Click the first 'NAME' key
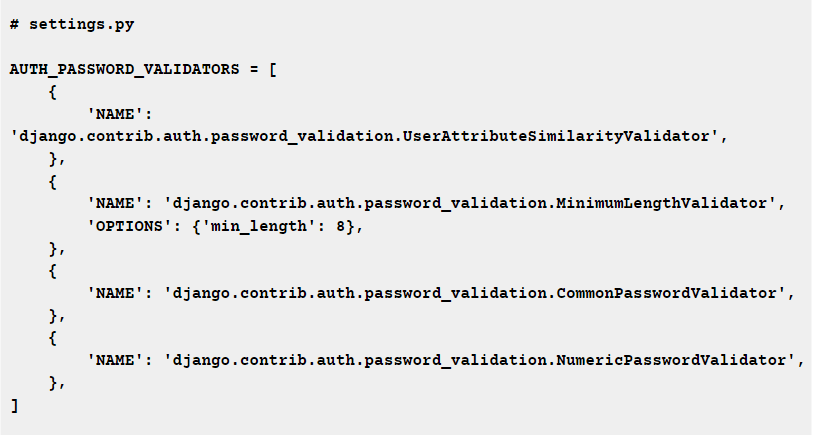Image resolution: width=813 pixels, height=435 pixels. pyautogui.click(x=115, y=114)
